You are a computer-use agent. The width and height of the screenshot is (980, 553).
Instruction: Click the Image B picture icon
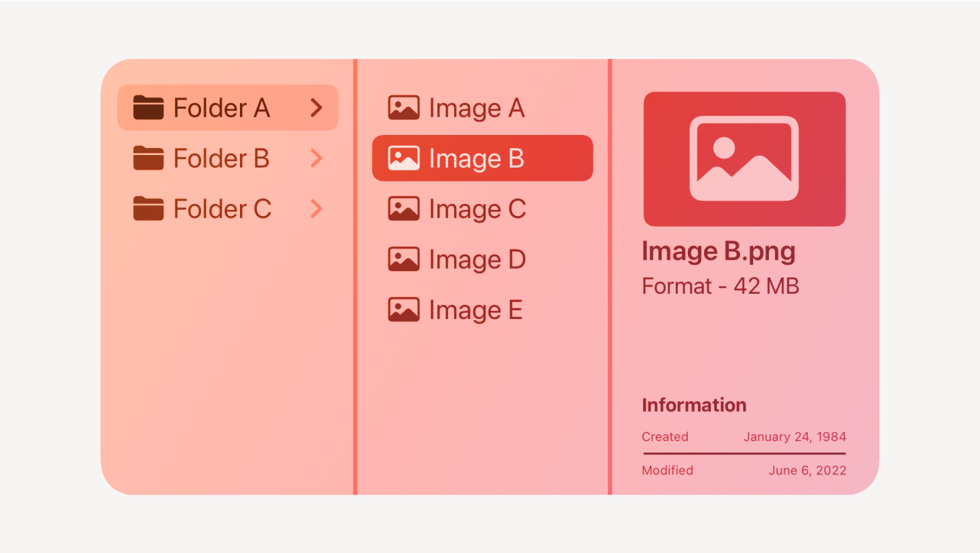[403, 158]
